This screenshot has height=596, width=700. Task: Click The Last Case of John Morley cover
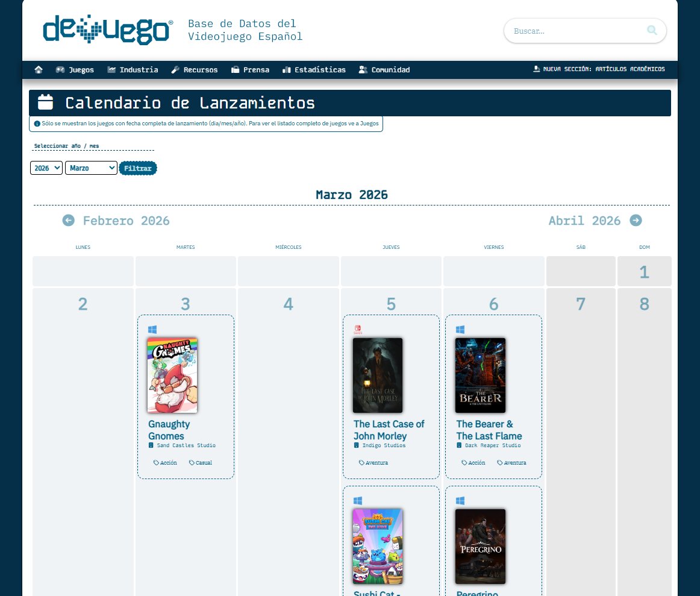click(x=378, y=375)
